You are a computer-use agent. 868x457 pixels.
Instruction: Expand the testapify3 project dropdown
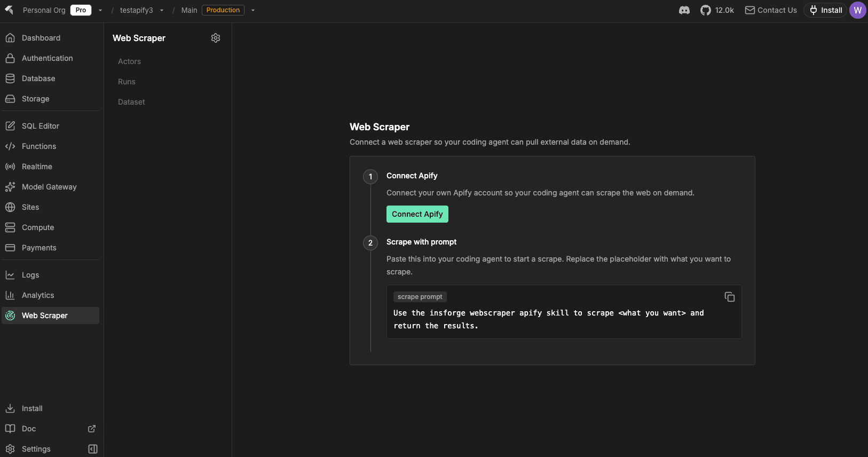162,10
